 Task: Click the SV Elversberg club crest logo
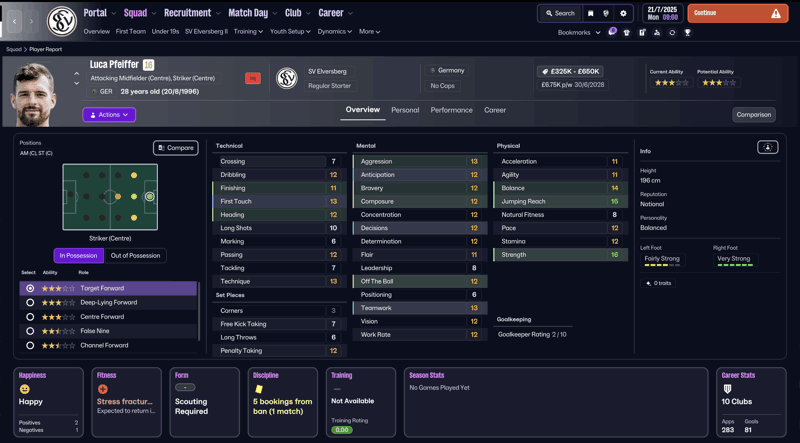click(62, 21)
